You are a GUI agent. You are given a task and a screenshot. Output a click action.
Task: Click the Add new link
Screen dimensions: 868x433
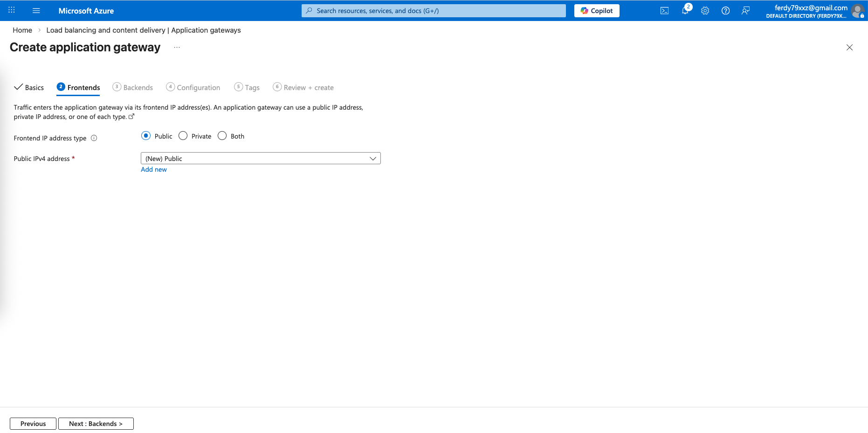[154, 170]
